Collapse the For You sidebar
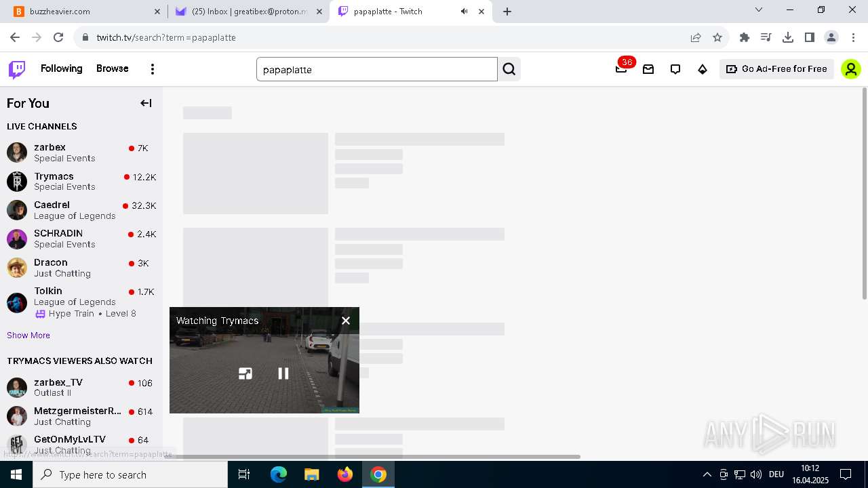Viewport: 868px width, 488px height. 146,103
